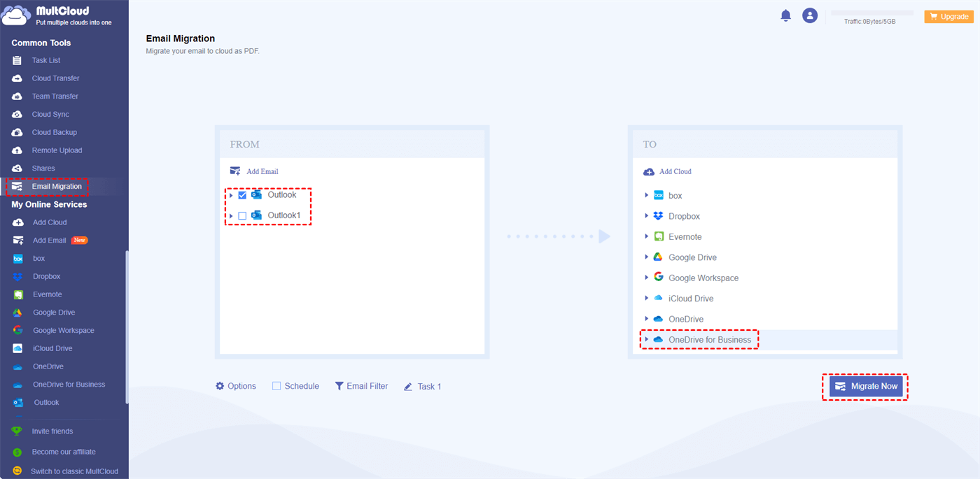The image size is (980, 479).
Task: Click the MultCloud logo
Action: (x=57, y=15)
